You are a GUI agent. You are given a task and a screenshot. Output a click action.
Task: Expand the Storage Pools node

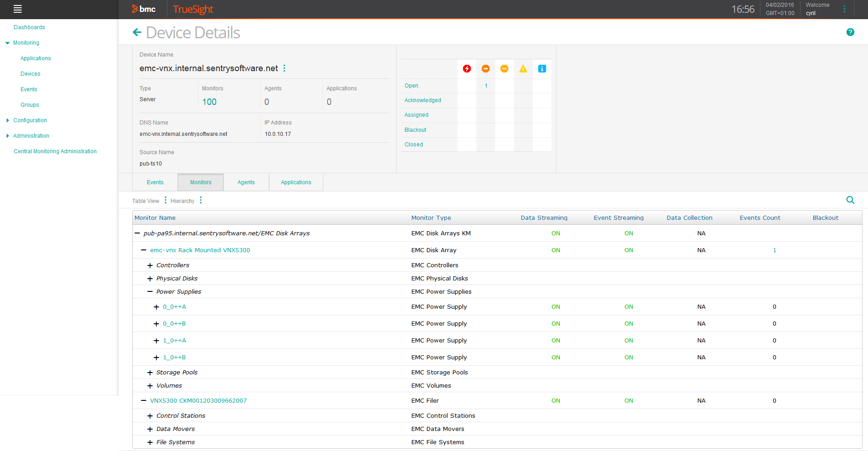click(150, 373)
